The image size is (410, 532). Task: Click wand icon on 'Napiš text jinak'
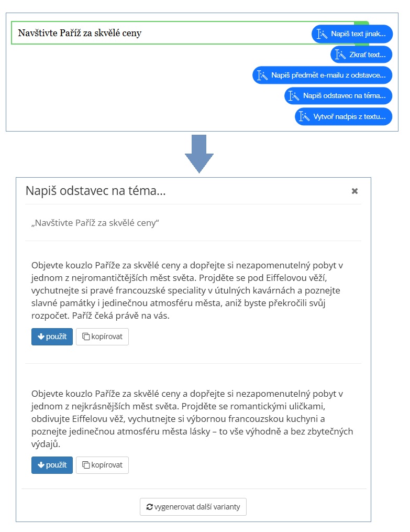[x=322, y=34]
